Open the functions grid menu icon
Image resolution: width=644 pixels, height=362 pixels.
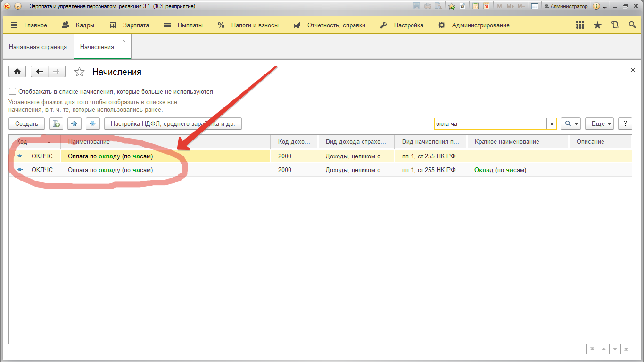[x=580, y=25]
